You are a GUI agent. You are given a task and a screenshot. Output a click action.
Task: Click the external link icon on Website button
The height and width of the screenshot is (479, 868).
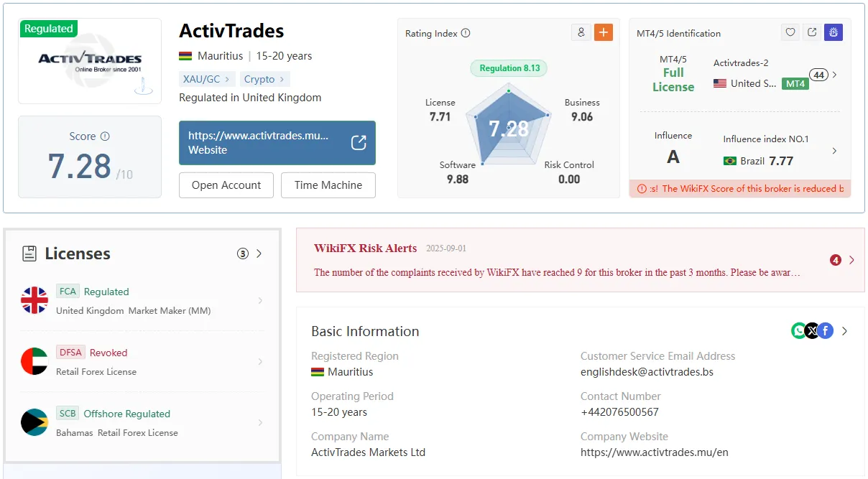[359, 143]
